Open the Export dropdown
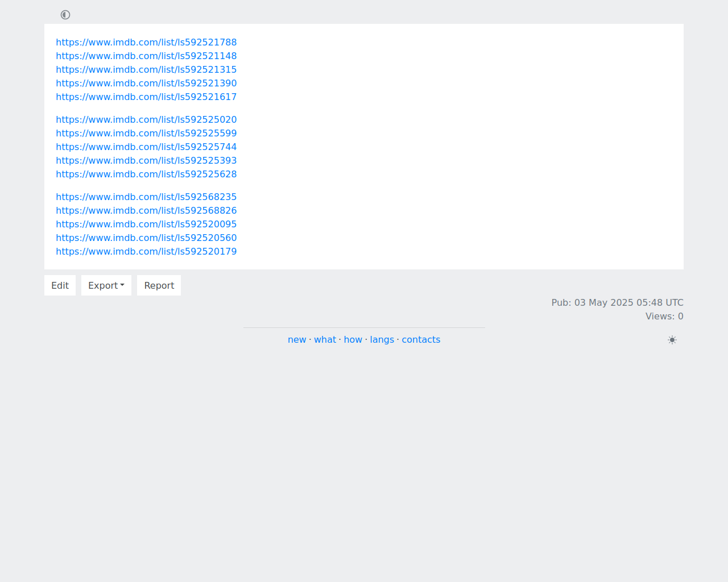Image resolution: width=728 pixels, height=582 pixels. [106, 285]
